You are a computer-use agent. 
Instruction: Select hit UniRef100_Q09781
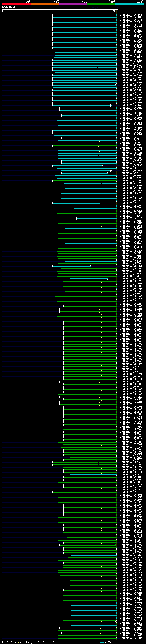pos(131,243)
